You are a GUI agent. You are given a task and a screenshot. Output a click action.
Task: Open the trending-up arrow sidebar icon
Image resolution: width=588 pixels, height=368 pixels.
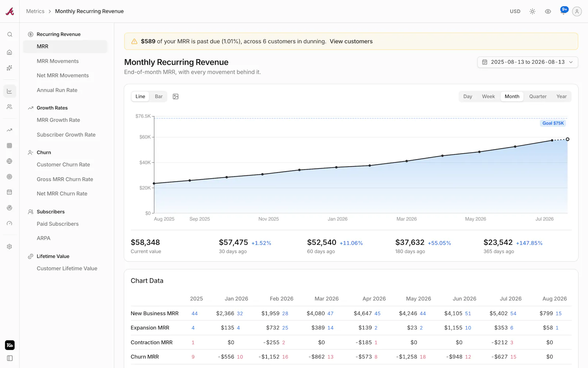(x=10, y=130)
